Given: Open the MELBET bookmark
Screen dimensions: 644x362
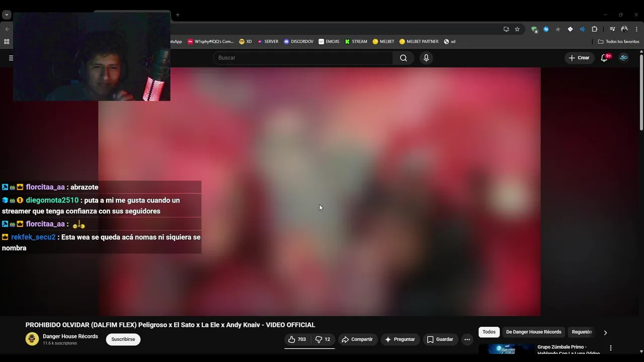Looking at the screenshot, I should click(x=383, y=42).
